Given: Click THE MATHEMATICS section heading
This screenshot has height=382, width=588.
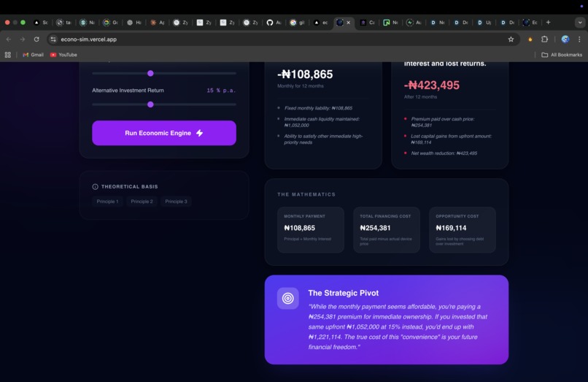Looking at the screenshot, I should [306, 194].
